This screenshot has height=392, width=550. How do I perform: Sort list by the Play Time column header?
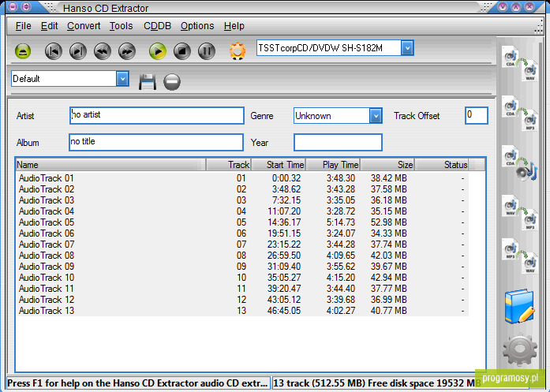click(x=333, y=164)
